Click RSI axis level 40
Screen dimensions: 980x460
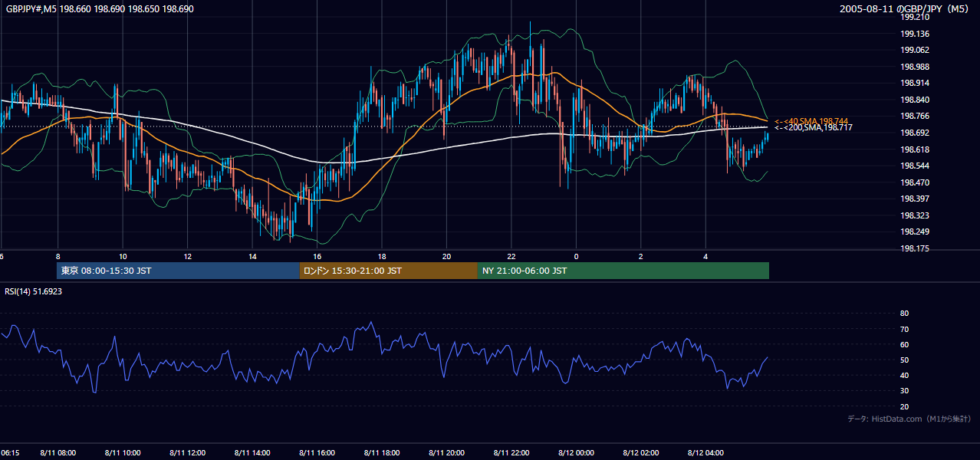coord(904,375)
